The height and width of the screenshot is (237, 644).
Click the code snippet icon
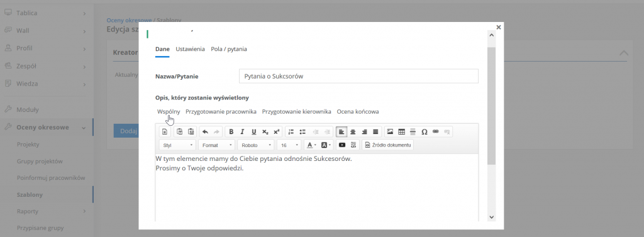pyautogui.click(x=353, y=145)
